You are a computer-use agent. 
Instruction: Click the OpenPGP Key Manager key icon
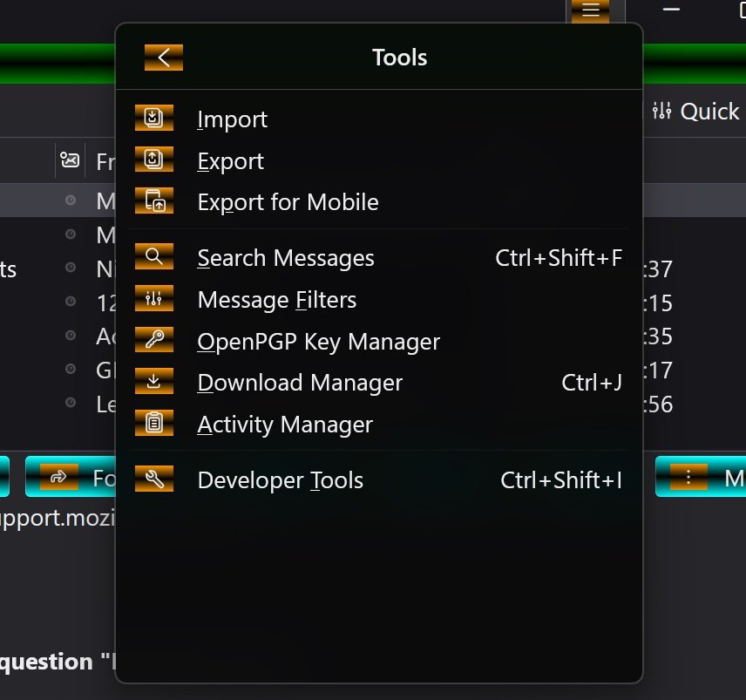point(153,340)
